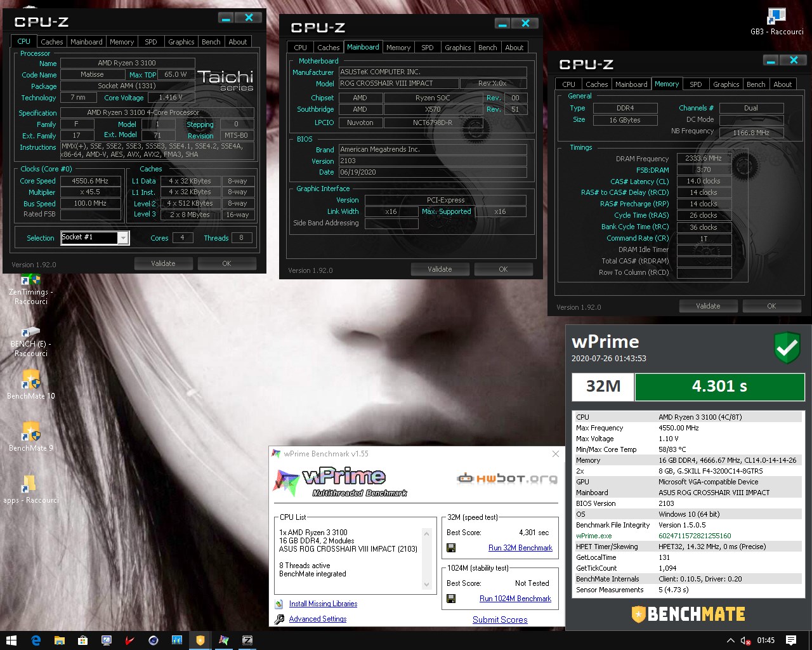Open Microsoft Store taskbar icon
Viewport: 812px width, 650px height.
pos(82,640)
